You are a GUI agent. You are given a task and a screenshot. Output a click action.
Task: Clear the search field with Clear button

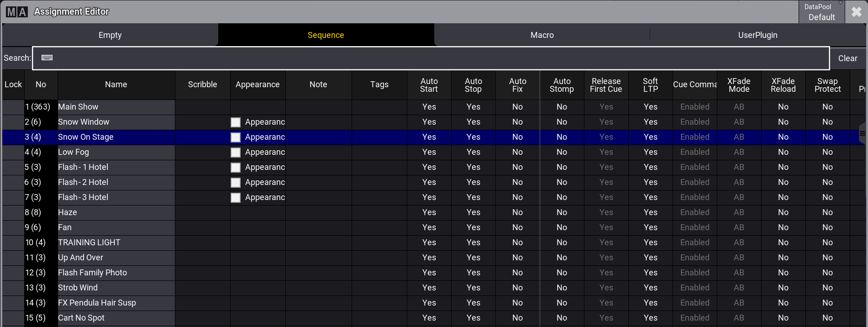click(847, 58)
